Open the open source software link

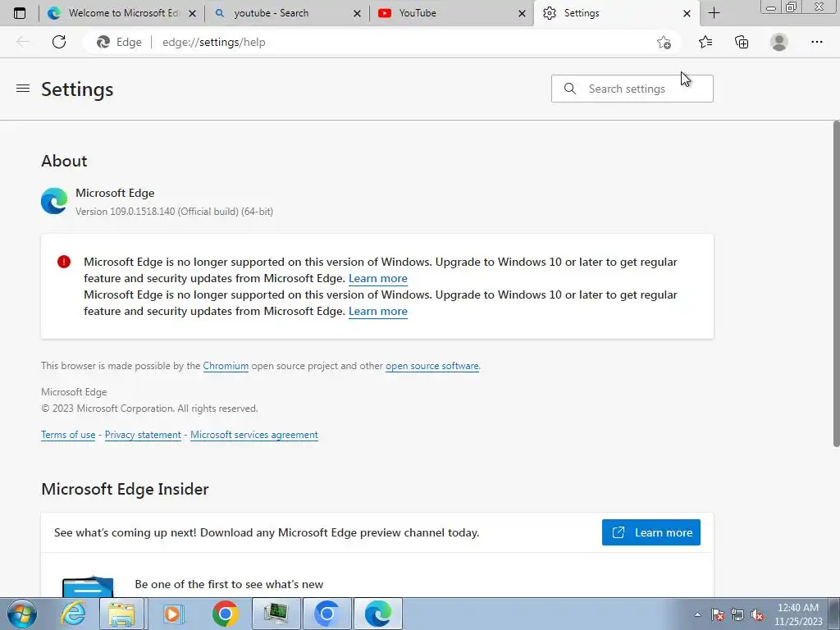pos(431,366)
